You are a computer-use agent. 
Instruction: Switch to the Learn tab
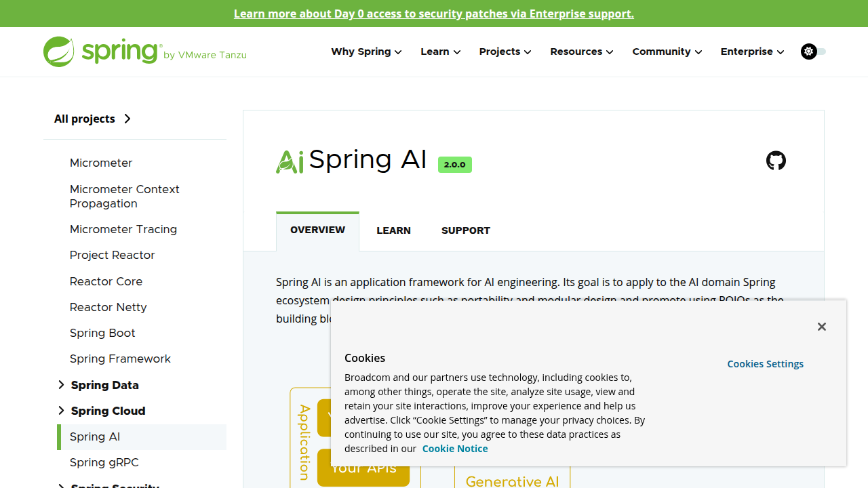[393, 230]
